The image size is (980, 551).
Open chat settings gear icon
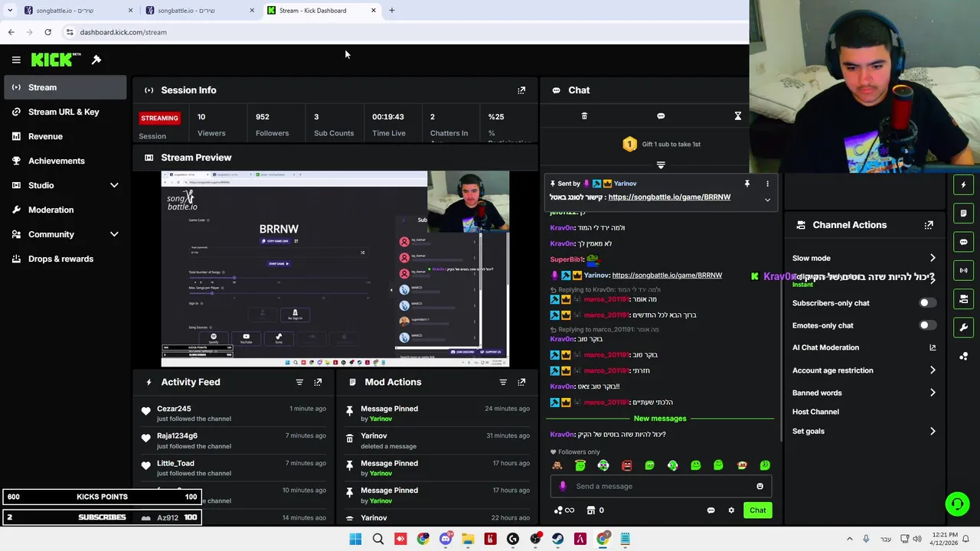point(731,510)
